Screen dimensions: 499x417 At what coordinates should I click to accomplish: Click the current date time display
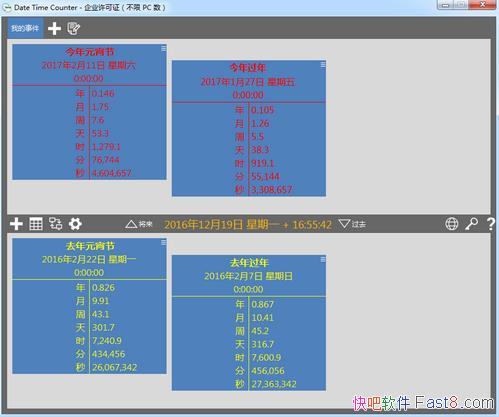248,224
